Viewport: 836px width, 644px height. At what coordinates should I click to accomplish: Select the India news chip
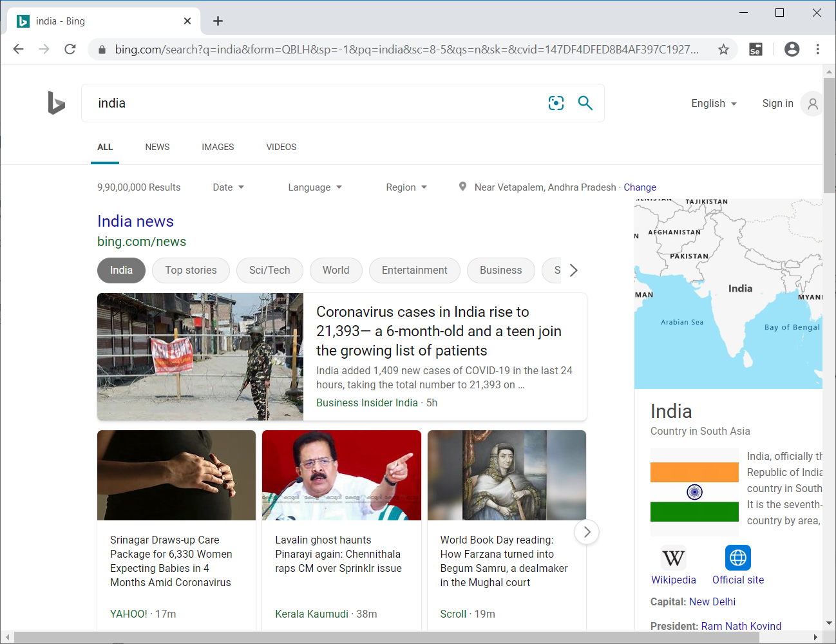[121, 270]
